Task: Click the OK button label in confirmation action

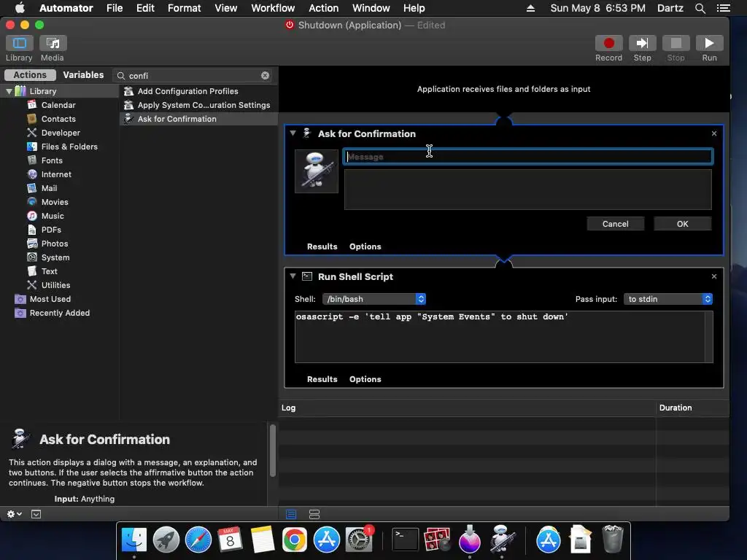Action: point(682,224)
